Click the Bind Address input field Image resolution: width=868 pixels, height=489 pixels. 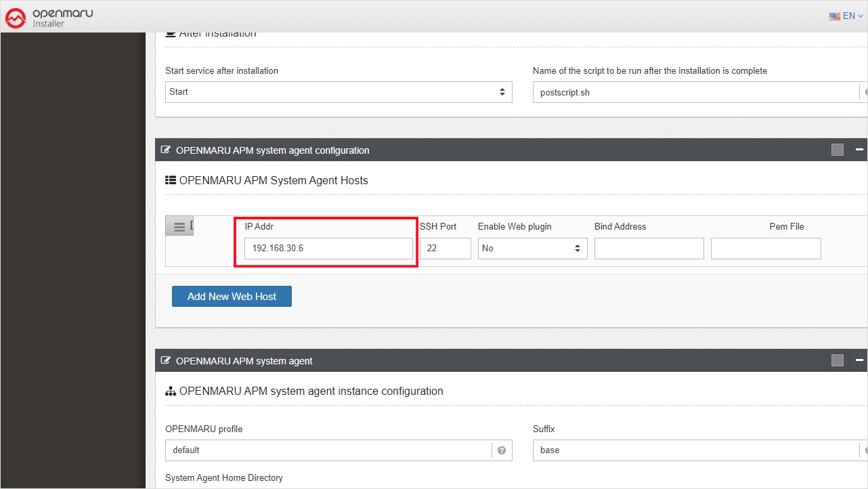(x=649, y=249)
